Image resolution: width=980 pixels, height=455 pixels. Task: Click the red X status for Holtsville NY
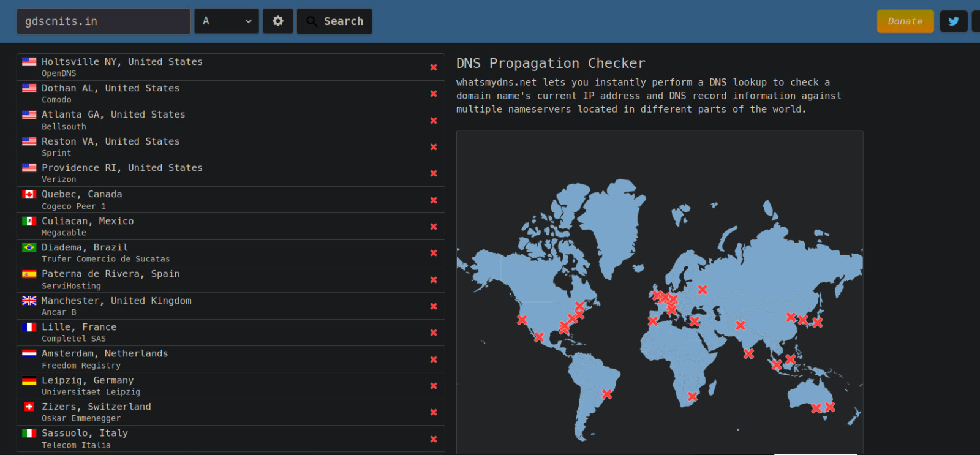[434, 67]
